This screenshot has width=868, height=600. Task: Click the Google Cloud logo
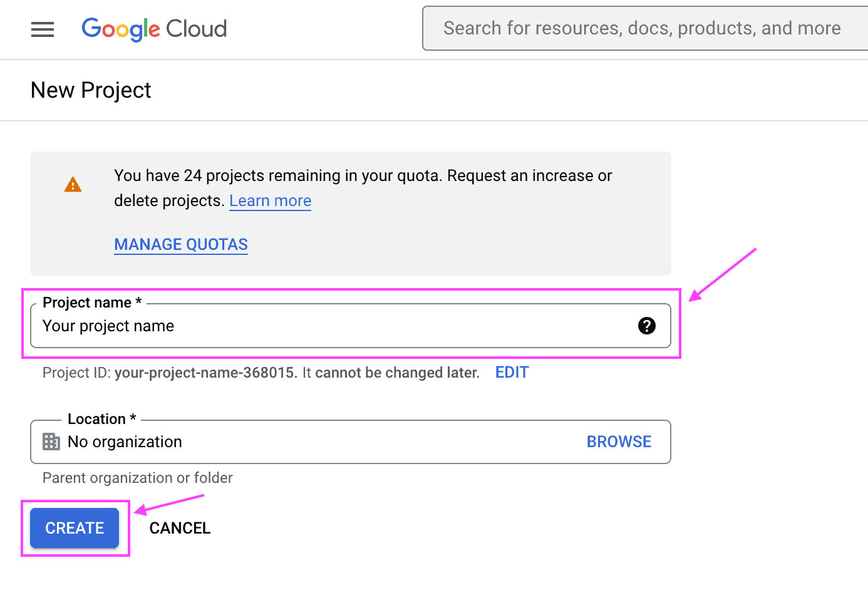(154, 29)
